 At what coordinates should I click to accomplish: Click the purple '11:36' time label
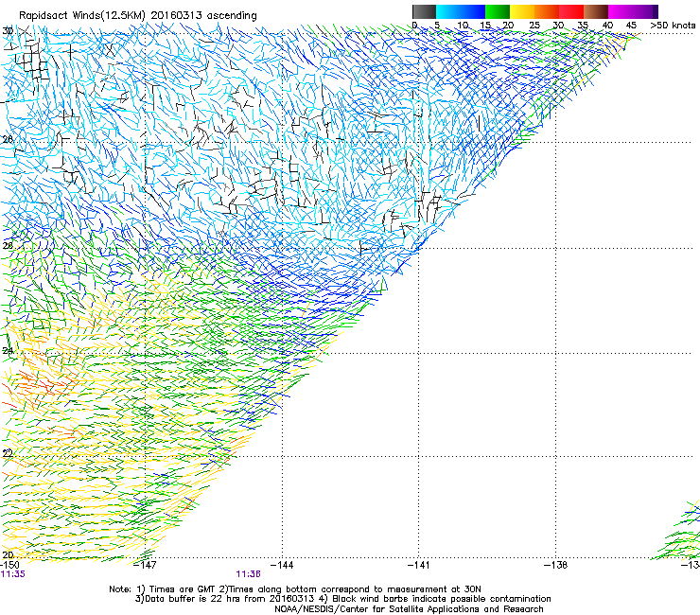pyautogui.click(x=248, y=574)
